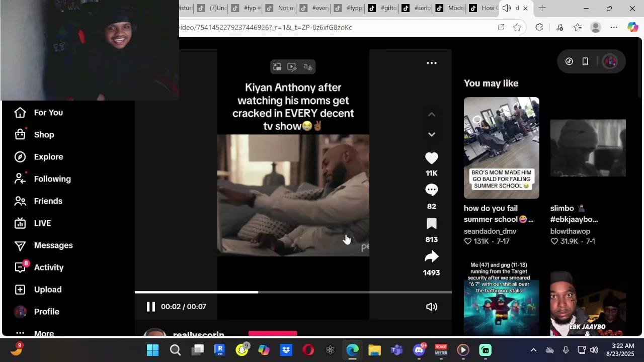644x362 pixels.
Task: Switch to the Not m browser tab
Action: (280, 8)
